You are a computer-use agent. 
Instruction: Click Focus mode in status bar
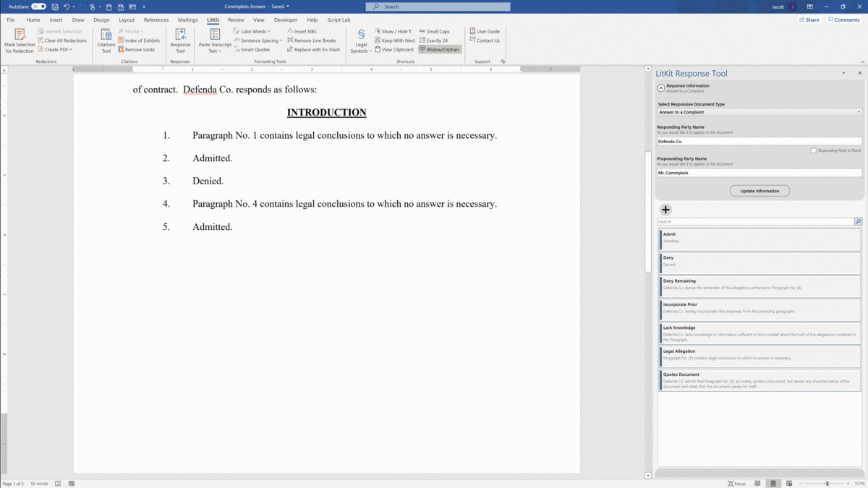pyautogui.click(x=736, y=484)
